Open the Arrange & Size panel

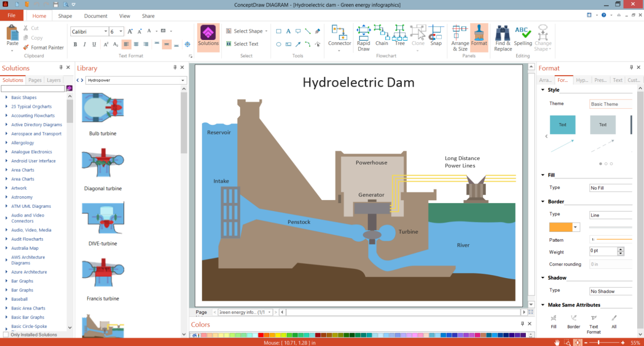tap(460, 38)
